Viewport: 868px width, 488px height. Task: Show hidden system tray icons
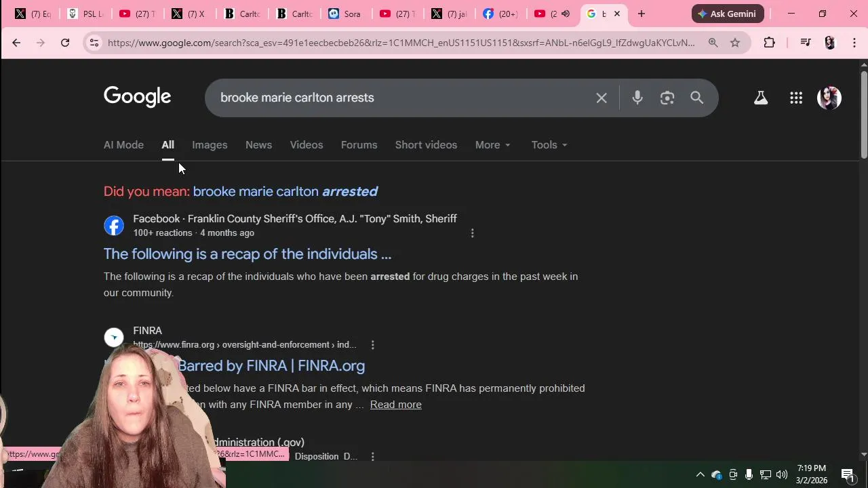[x=701, y=474]
